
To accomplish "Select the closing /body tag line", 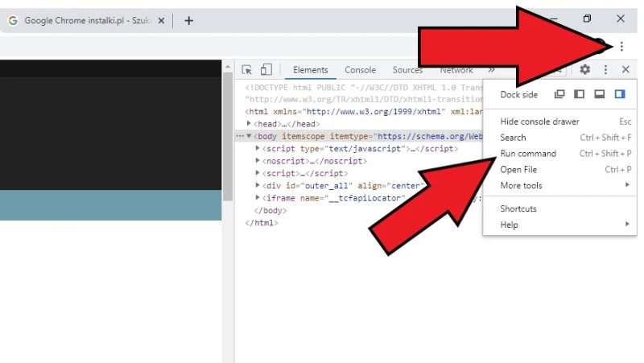I will pos(270,211).
